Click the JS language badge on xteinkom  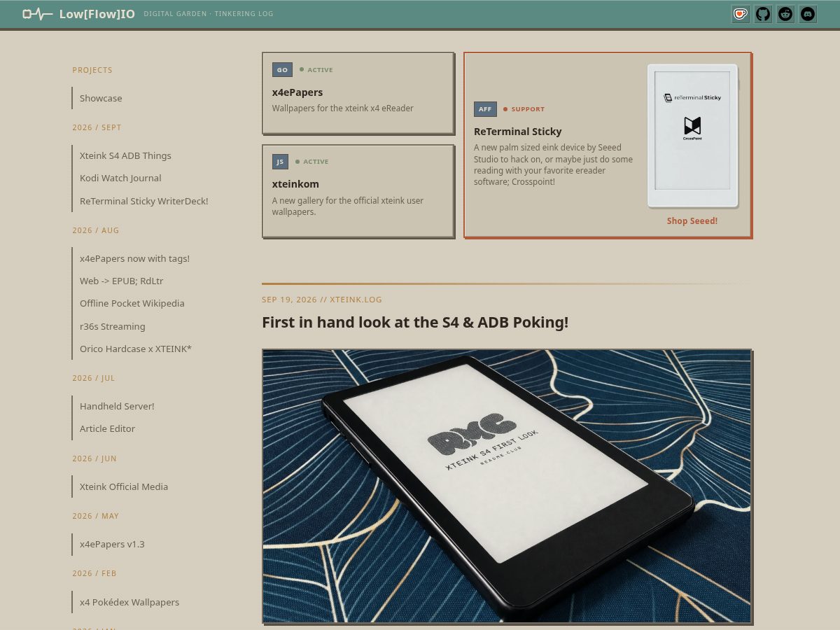click(280, 162)
